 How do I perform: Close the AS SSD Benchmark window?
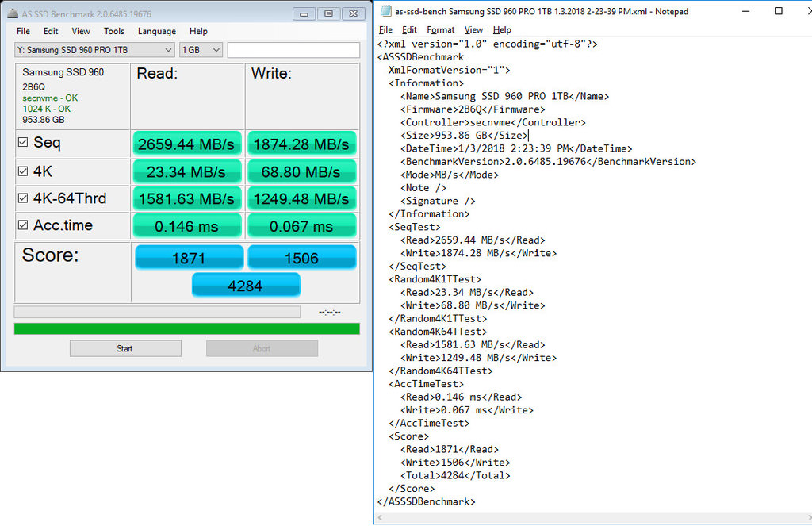(353, 14)
